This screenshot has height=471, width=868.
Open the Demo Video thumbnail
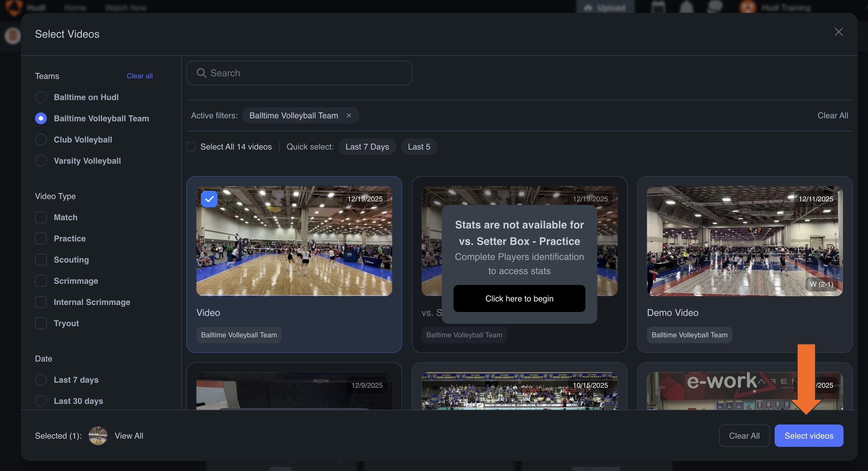(x=745, y=241)
